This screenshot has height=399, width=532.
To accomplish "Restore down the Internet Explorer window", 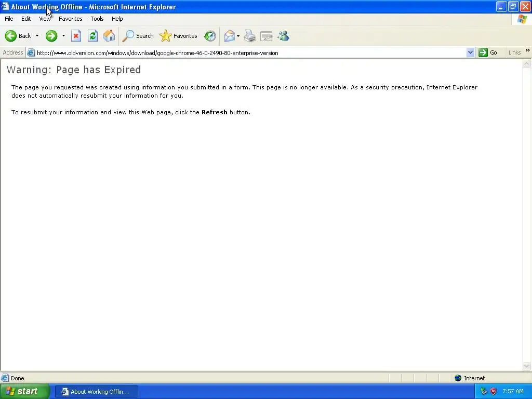I will (513, 6).
